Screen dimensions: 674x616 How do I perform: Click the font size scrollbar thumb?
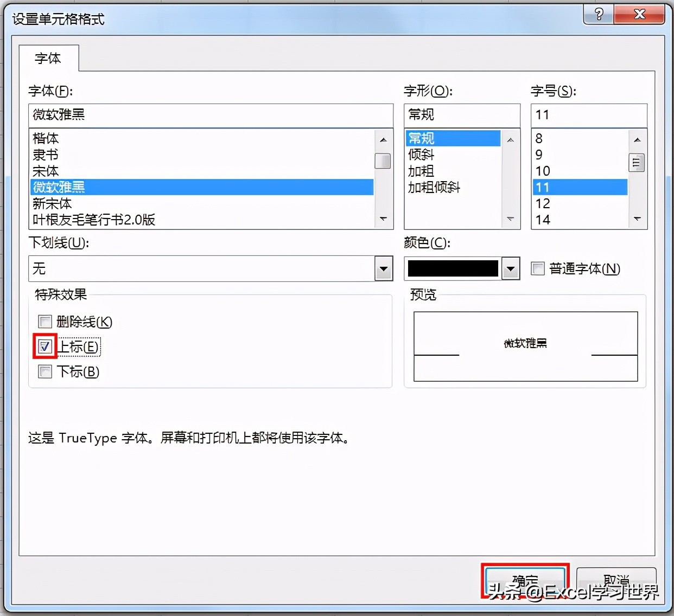(x=637, y=163)
